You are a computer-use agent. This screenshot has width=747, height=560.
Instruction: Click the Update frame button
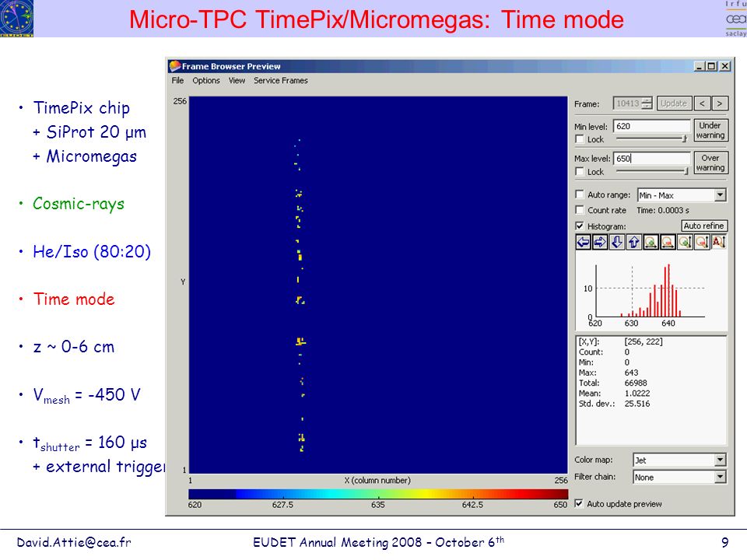pos(674,103)
